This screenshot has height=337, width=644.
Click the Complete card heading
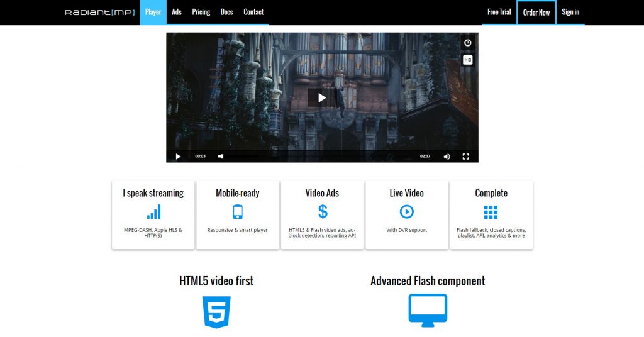[491, 193]
